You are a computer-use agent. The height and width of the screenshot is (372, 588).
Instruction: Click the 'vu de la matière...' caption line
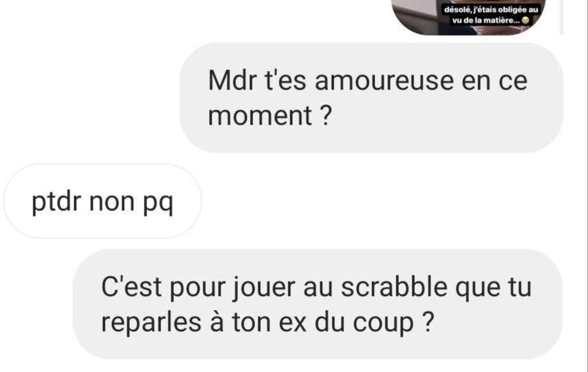pyautogui.click(x=486, y=20)
